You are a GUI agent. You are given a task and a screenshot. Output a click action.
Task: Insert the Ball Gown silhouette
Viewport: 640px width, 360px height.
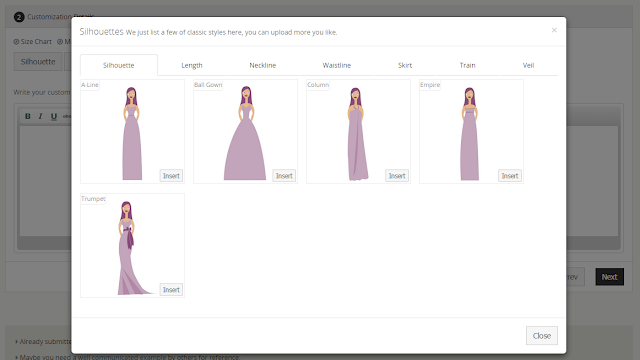click(284, 176)
